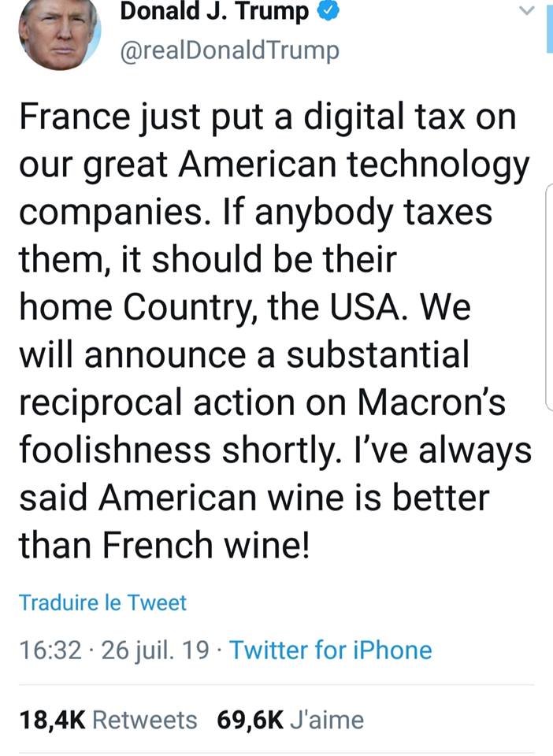Click the Traduire le Tweet link

click(102, 603)
